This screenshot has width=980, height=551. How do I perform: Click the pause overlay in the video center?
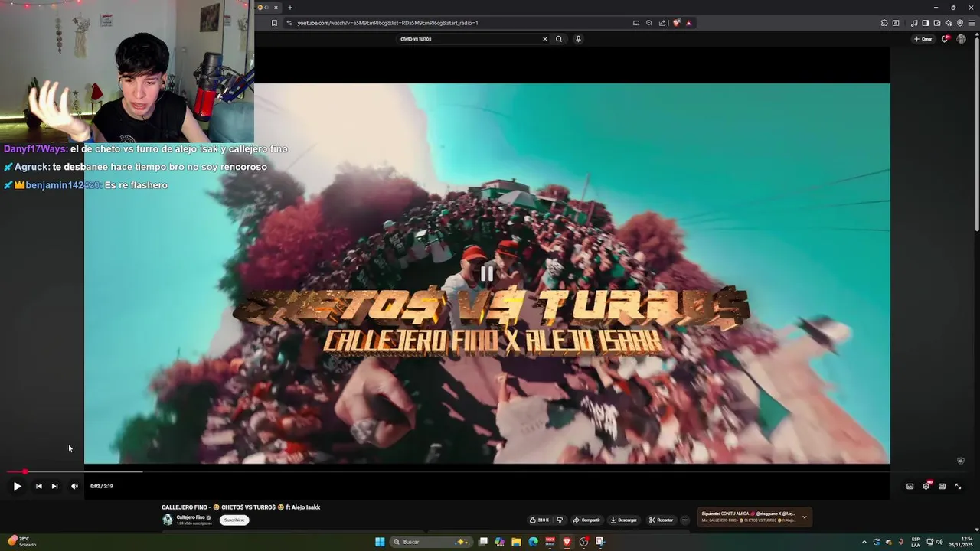[487, 273]
